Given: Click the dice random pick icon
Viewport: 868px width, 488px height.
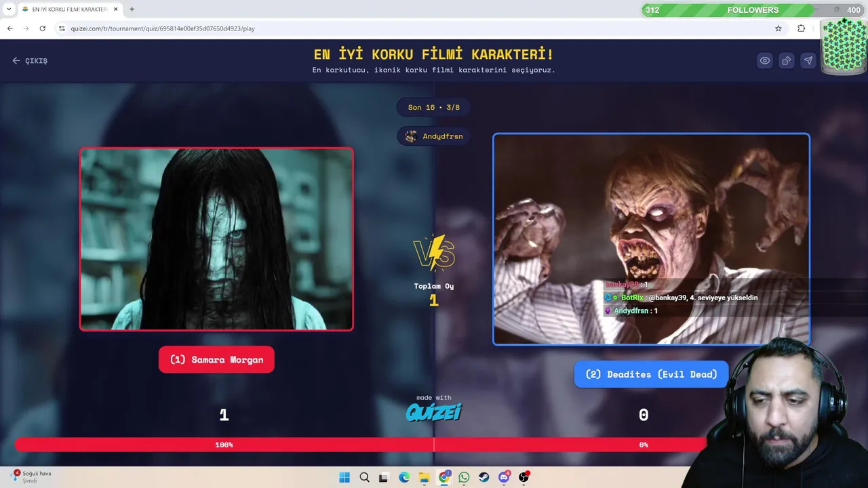Looking at the screenshot, I should click(787, 60).
